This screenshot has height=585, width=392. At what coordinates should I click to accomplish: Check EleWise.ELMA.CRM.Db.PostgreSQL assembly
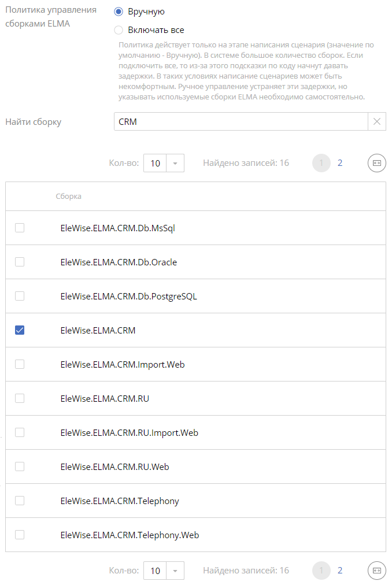[20, 296]
